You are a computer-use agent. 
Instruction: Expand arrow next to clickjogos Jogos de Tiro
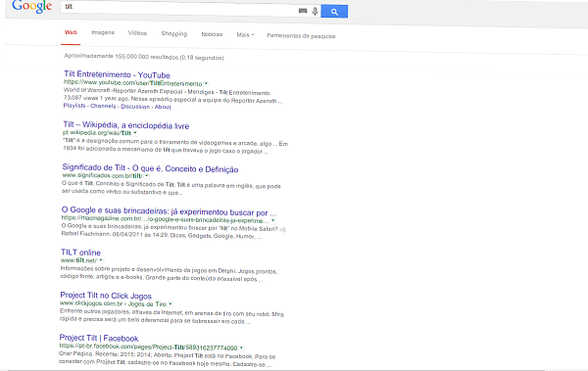click(x=171, y=303)
